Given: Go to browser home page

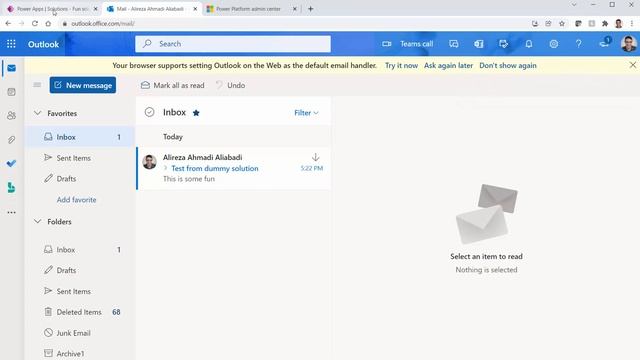Looking at the screenshot, I should [48, 24].
